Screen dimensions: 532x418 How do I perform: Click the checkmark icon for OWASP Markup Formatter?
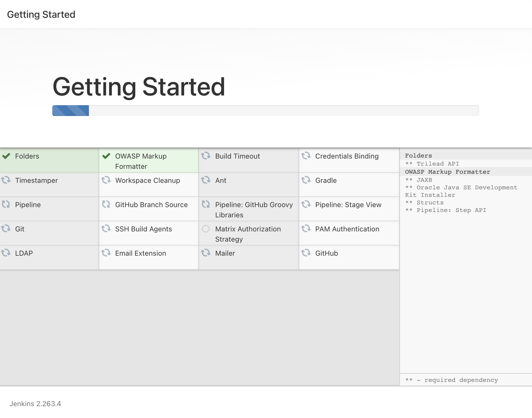pyautogui.click(x=106, y=156)
